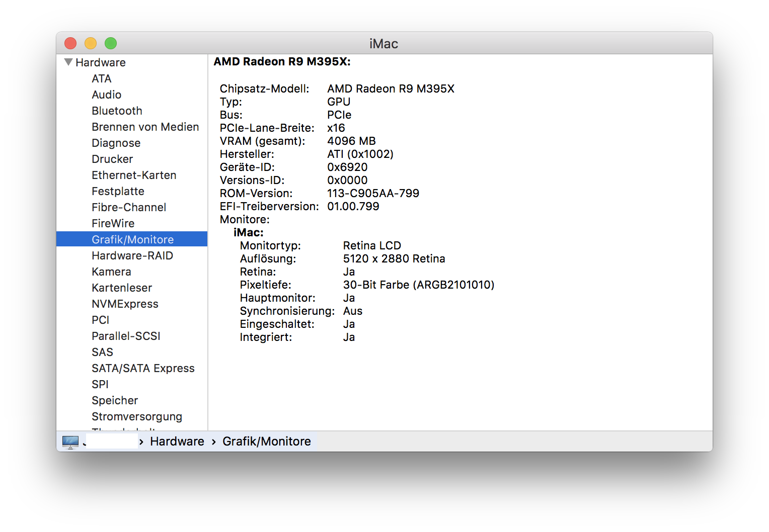Image resolution: width=769 pixels, height=532 pixels.
Task: Click the 4096 MB VRAM value
Action: click(351, 141)
